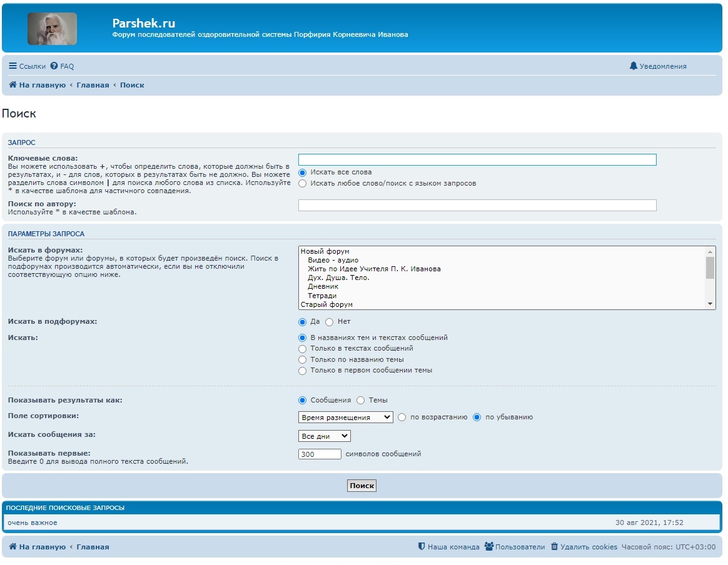
Task: Click the home icon in footer breadcrumb
Action: 13,547
